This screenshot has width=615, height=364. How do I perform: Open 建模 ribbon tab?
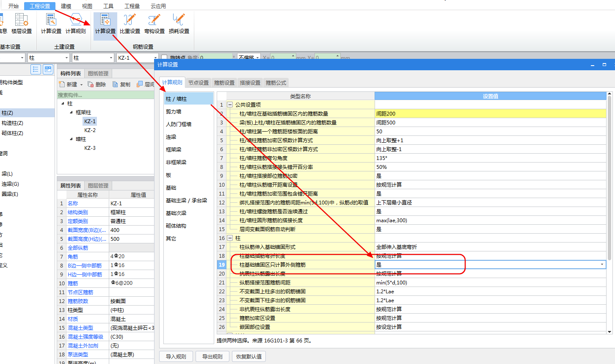click(66, 6)
